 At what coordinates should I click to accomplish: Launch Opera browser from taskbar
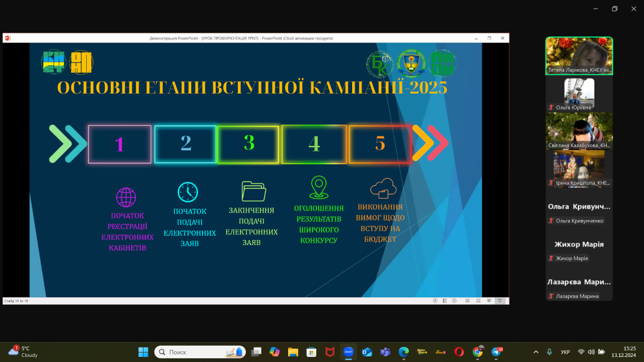click(459, 352)
